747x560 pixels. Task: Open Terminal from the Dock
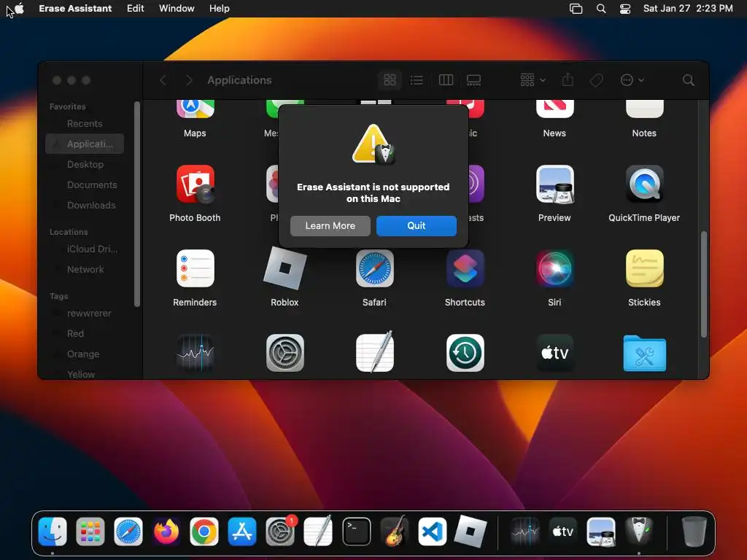pos(356,532)
